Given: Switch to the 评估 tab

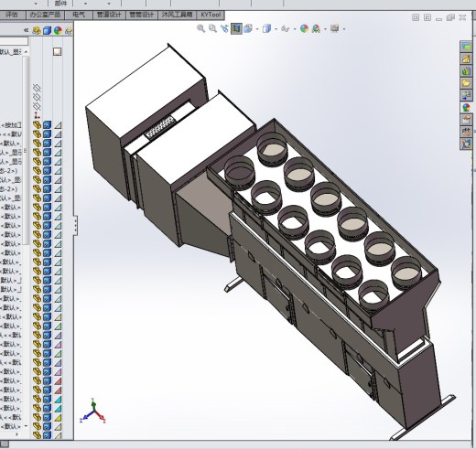Looking at the screenshot, I should [12, 15].
